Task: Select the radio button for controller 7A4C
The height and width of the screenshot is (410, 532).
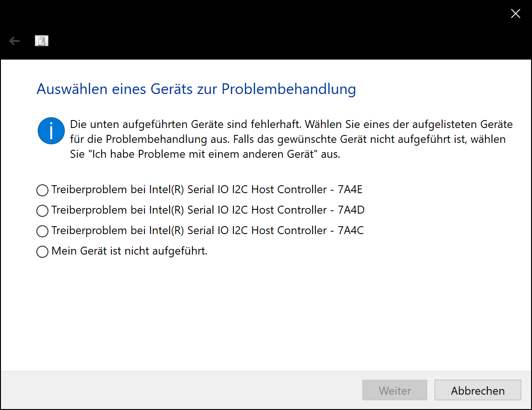Action: (x=42, y=231)
